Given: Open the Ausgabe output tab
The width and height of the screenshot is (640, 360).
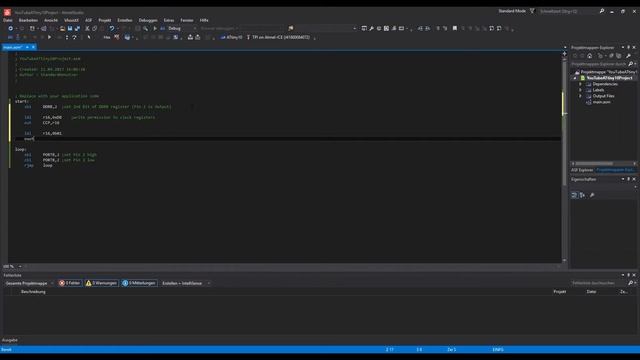Looking at the screenshot, I should pos(10,340).
